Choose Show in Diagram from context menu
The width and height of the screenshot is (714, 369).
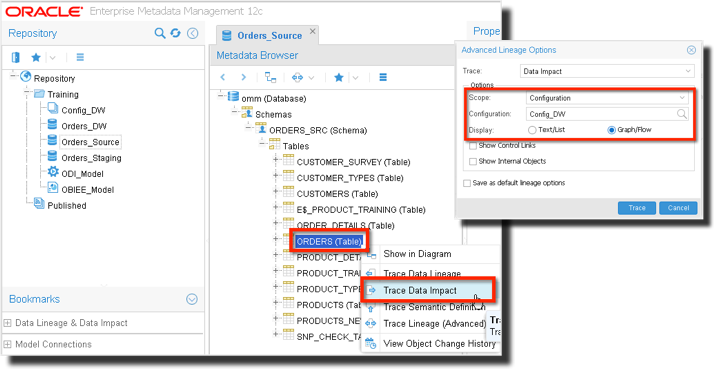pyautogui.click(x=417, y=254)
